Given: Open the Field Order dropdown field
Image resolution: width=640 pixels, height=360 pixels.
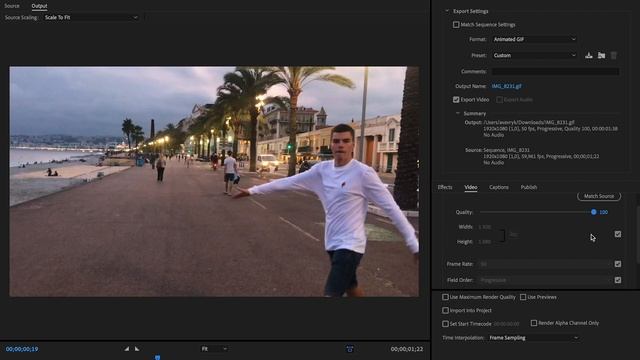Looking at the screenshot, I should [545, 280].
